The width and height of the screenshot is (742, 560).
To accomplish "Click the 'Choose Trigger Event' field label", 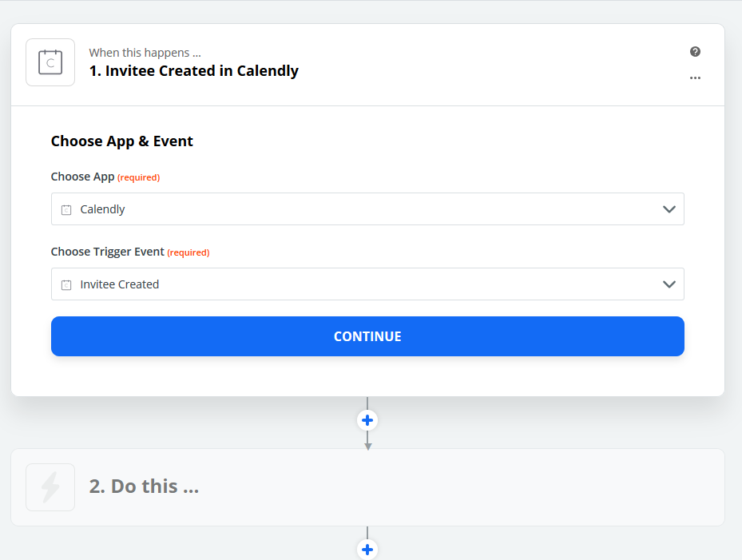I will pyautogui.click(x=107, y=252).
